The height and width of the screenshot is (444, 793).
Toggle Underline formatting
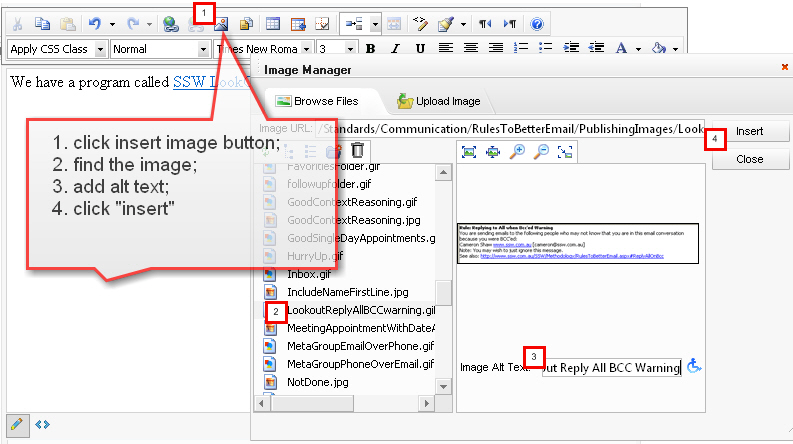(x=419, y=48)
